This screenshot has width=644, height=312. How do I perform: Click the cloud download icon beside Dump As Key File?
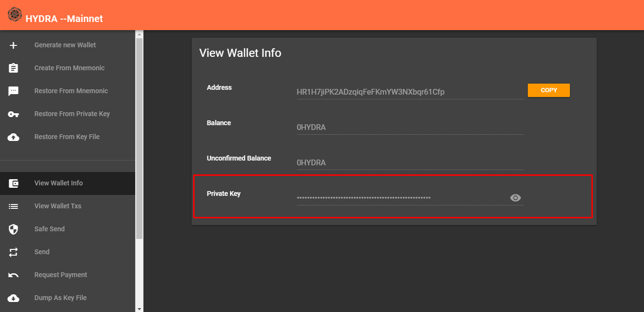(x=13, y=298)
